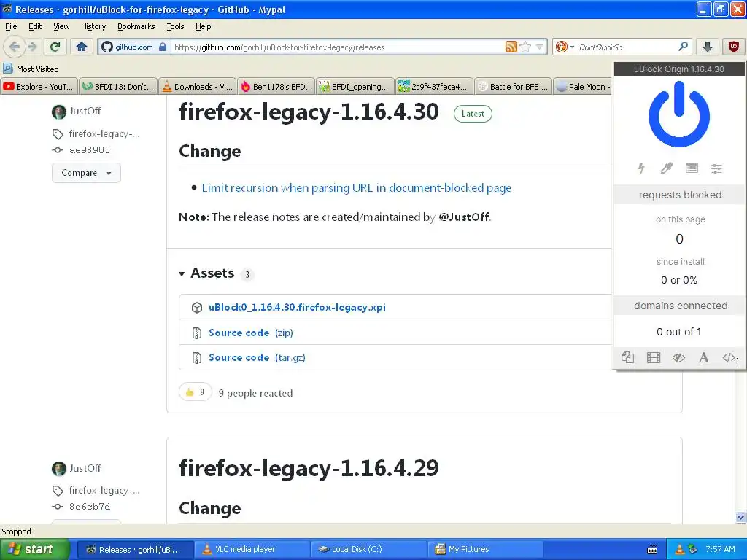Switch to VLC media player taskbar button
Screen dimensions: 747x560
[252, 549]
